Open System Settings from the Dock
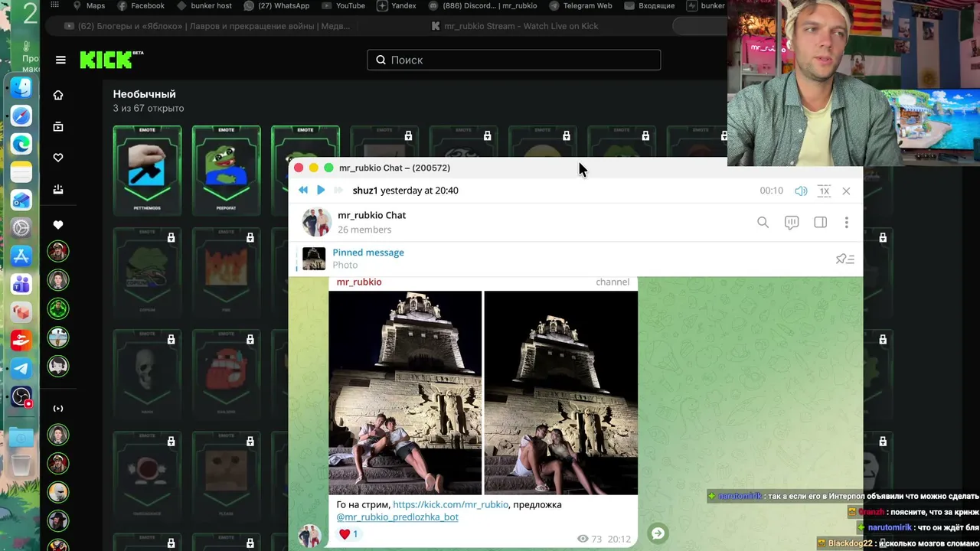Image resolution: width=980 pixels, height=551 pixels. pyautogui.click(x=21, y=228)
